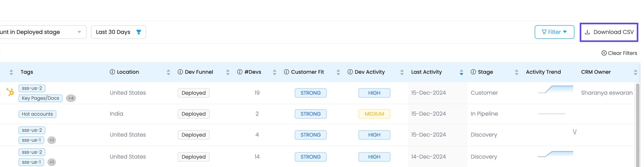The height and width of the screenshot is (167, 644).
Task: Select the Hot accounts tag
Action: 37,114
